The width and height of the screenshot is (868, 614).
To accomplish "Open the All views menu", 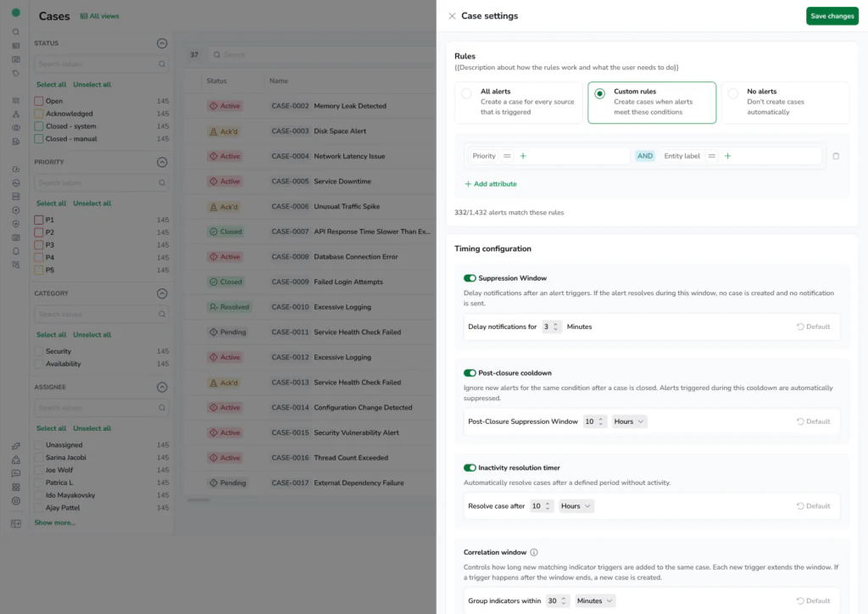I will coord(100,16).
